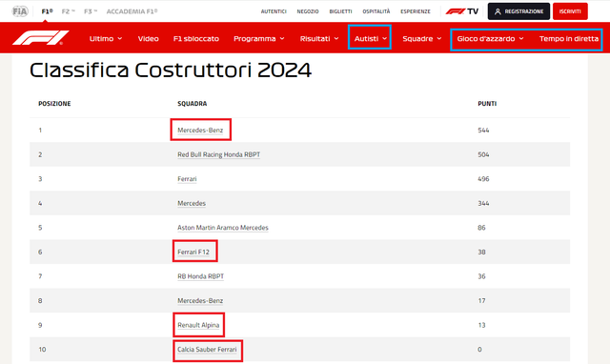Open the Esperienze link
610x364 pixels.
[416, 11]
